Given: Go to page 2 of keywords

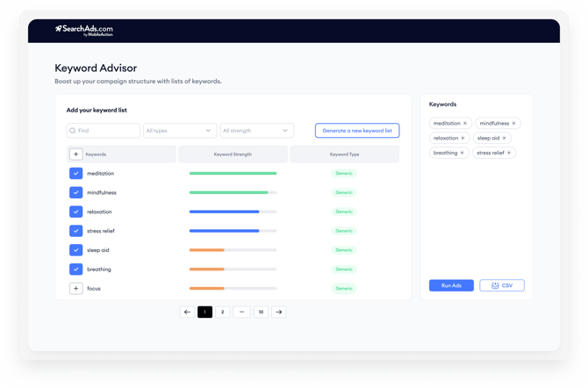Looking at the screenshot, I should [223, 312].
